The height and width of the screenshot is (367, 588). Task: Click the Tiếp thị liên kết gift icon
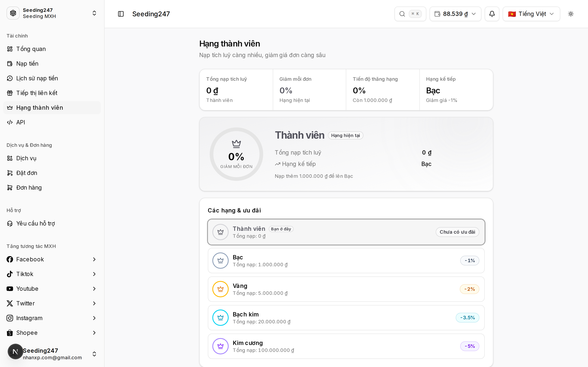point(10,93)
